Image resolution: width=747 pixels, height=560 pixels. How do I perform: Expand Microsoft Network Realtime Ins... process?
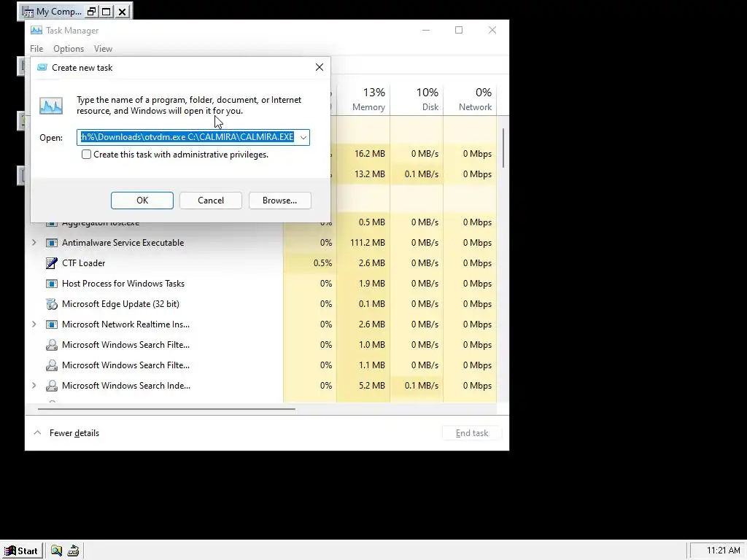(x=34, y=324)
